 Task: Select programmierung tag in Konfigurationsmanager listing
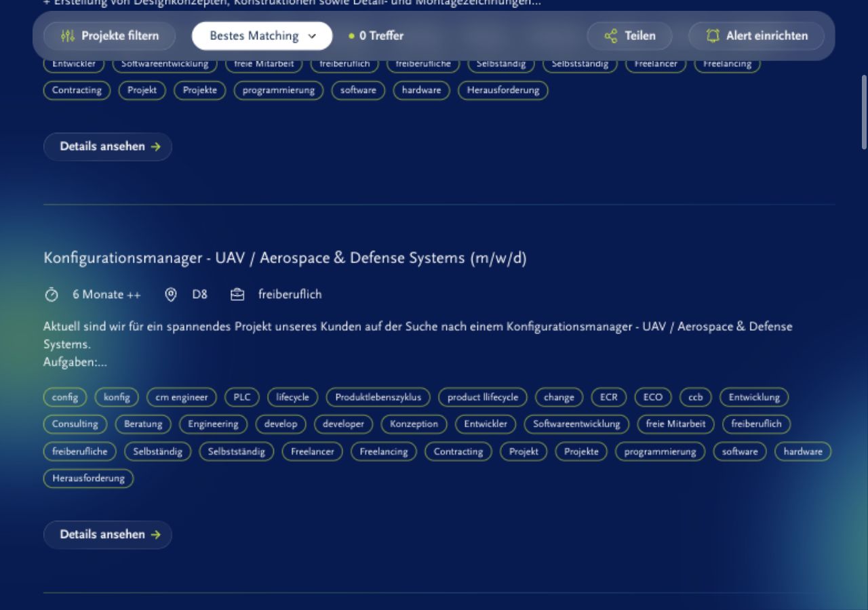(660, 451)
